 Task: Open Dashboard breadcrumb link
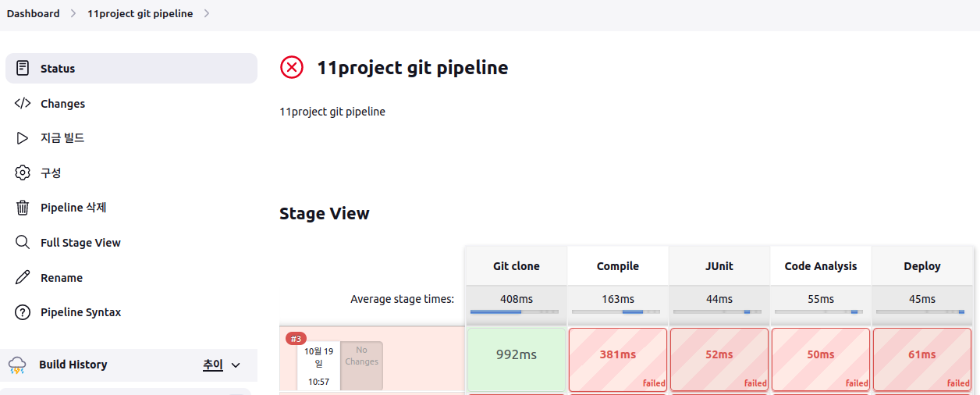click(x=33, y=13)
